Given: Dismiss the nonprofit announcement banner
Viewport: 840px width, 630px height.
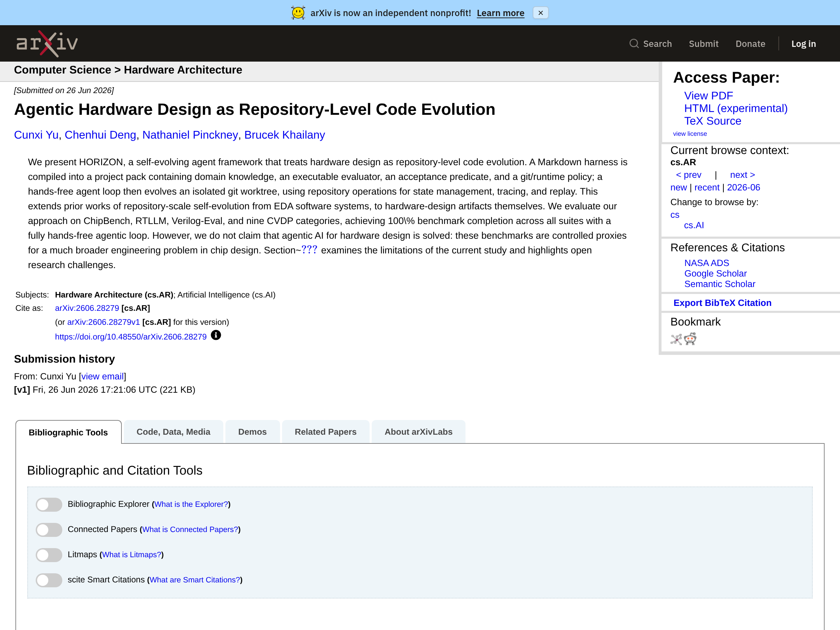Looking at the screenshot, I should pos(540,13).
